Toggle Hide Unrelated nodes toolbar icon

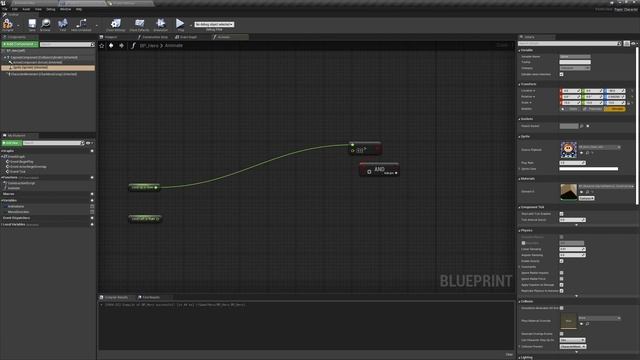coord(81,24)
